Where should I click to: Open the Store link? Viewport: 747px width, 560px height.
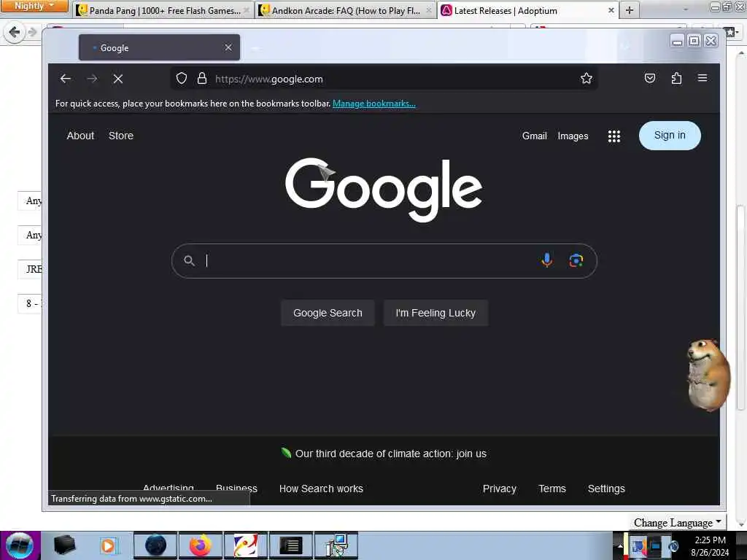[121, 136]
